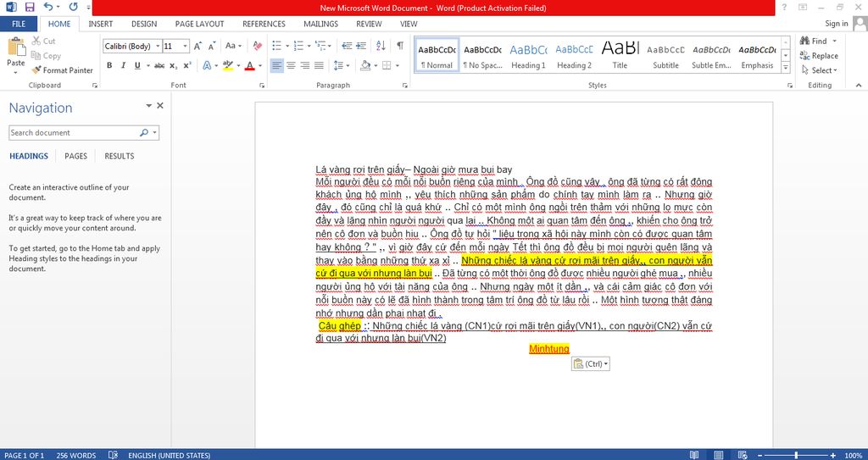
Task: Open RESULTS view in Navigation pane
Action: point(119,156)
